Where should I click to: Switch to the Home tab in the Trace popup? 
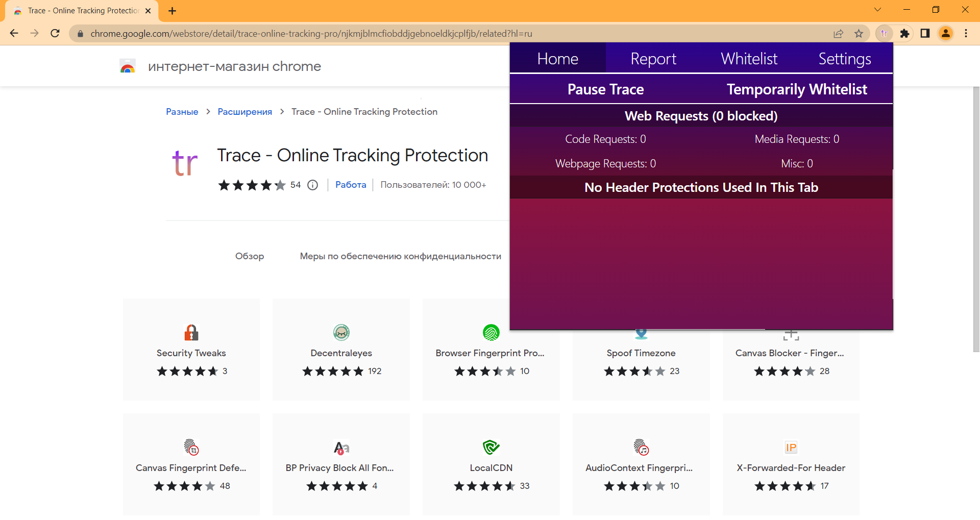coord(557,59)
